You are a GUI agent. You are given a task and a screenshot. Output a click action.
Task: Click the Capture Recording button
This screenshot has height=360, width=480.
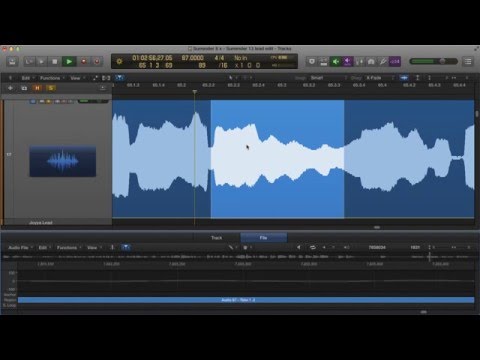97,62
